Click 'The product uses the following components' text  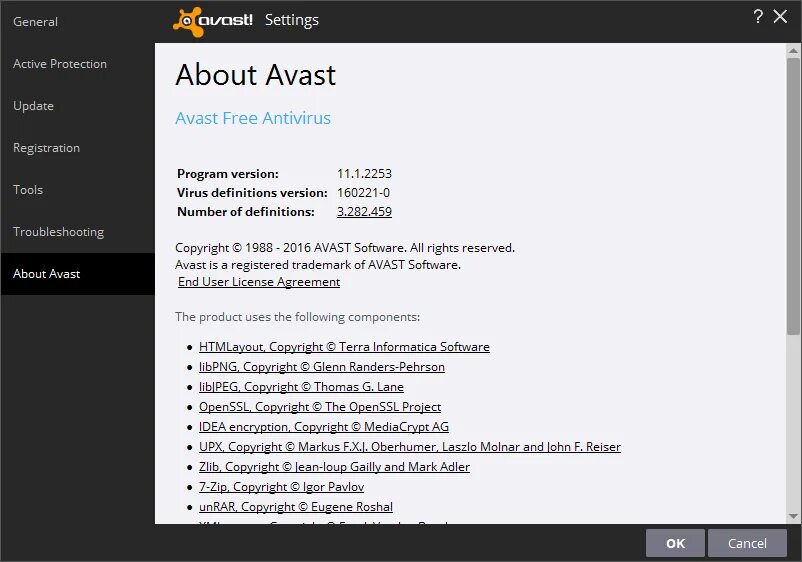click(297, 317)
